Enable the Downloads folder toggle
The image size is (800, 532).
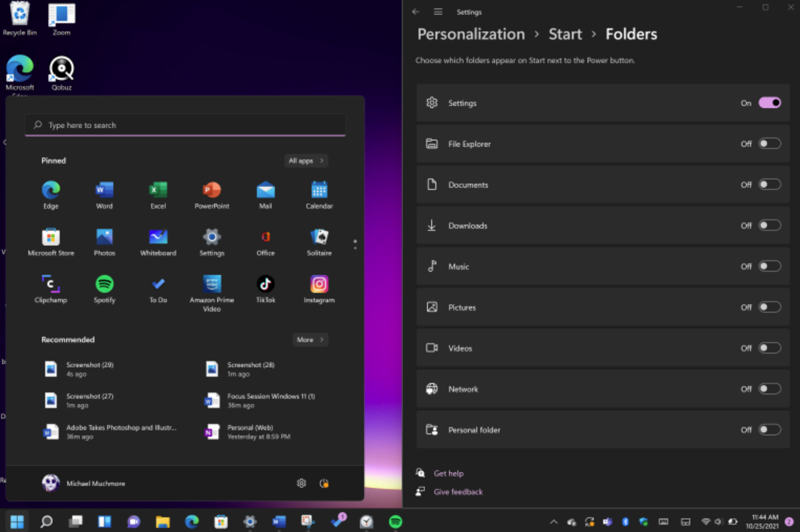(x=770, y=225)
